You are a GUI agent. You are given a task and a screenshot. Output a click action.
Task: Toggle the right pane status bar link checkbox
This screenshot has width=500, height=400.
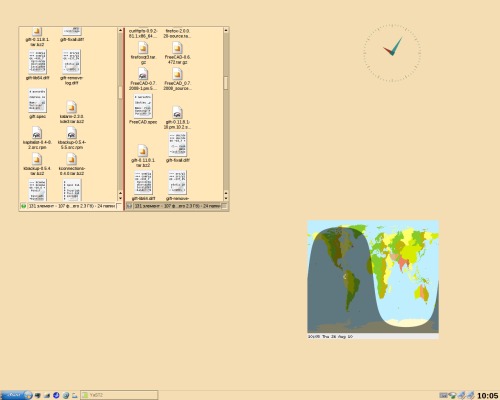224,206
